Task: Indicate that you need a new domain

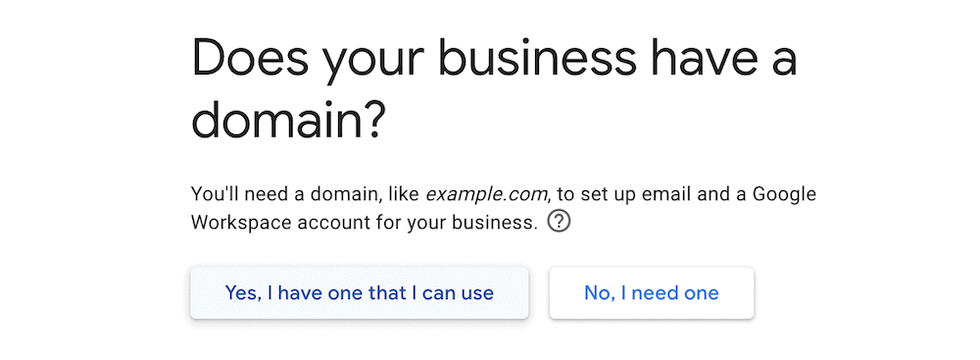Action: [652, 292]
